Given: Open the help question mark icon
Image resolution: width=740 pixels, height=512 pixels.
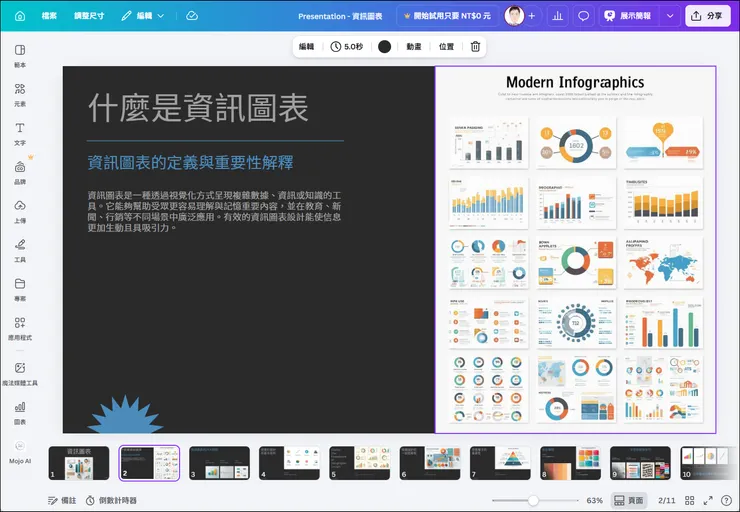Looking at the screenshot, I should tap(726, 500).
